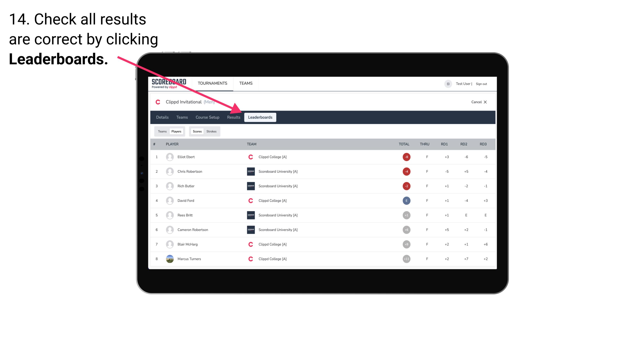The image size is (644, 346).
Task: Click the Results navigation tab
Action: pyautogui.click(x=233, y=117)
